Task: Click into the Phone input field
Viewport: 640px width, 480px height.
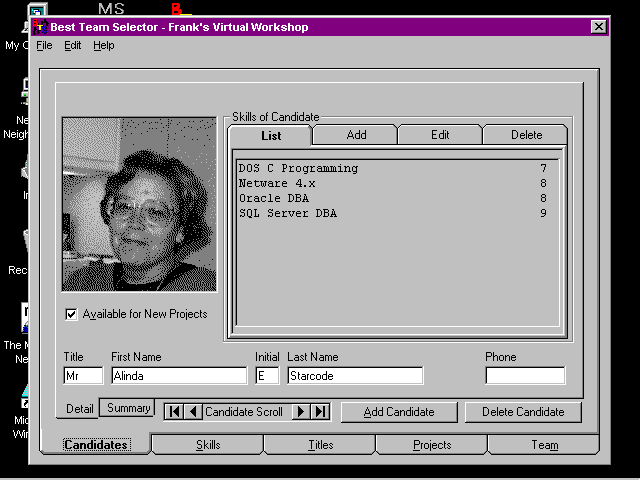Action: pyautogui.click(x=525, y=376)
